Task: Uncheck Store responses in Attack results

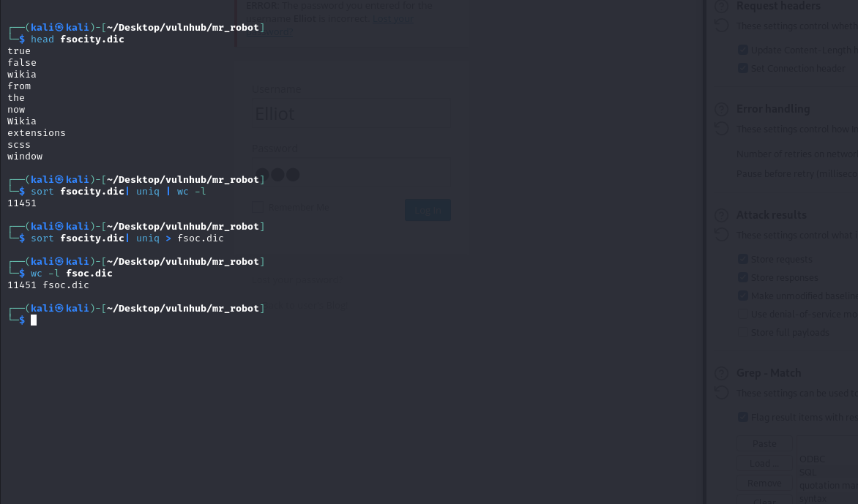Action: tap(742, 277)
